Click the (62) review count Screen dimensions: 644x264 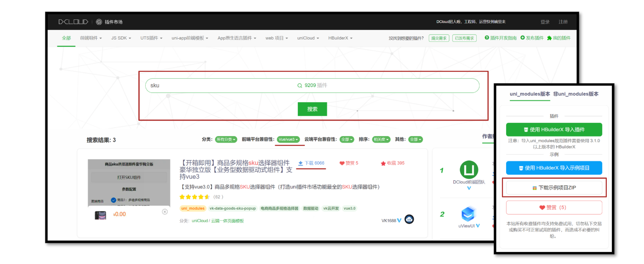(218, 197)
